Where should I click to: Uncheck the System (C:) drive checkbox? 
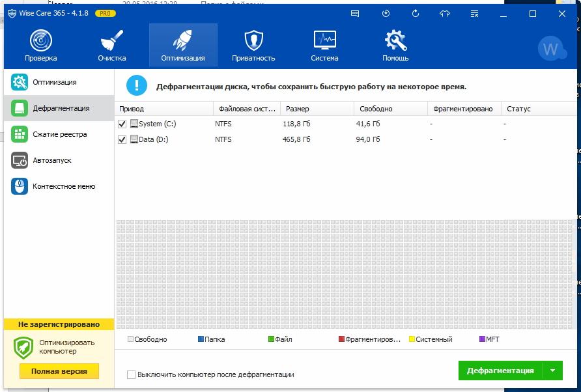[x=122, y=124]
